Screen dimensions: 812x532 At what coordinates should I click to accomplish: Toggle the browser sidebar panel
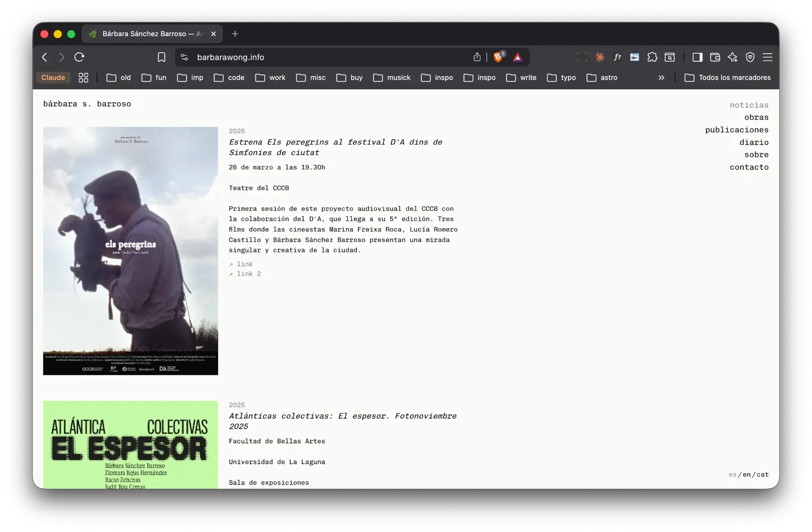pos(698,57)
